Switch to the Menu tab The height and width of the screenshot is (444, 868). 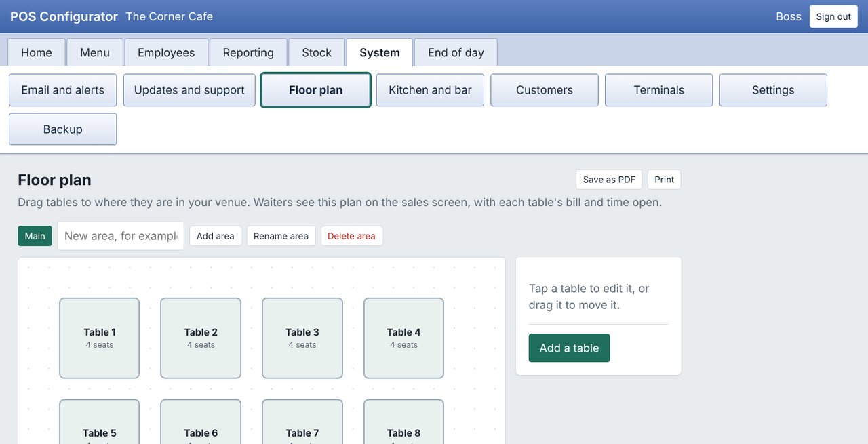click(95, 52)
